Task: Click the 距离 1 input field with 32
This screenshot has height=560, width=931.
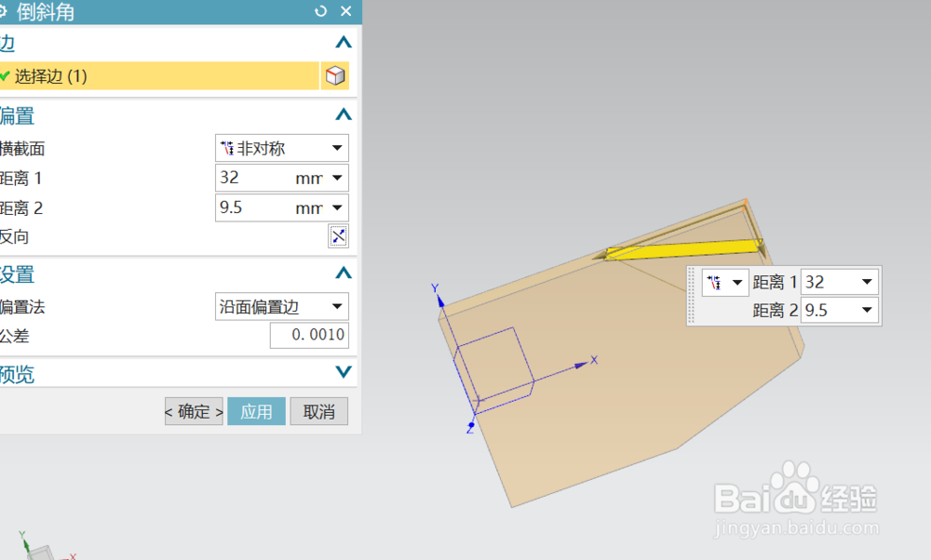Action: [x=254, y=178]
